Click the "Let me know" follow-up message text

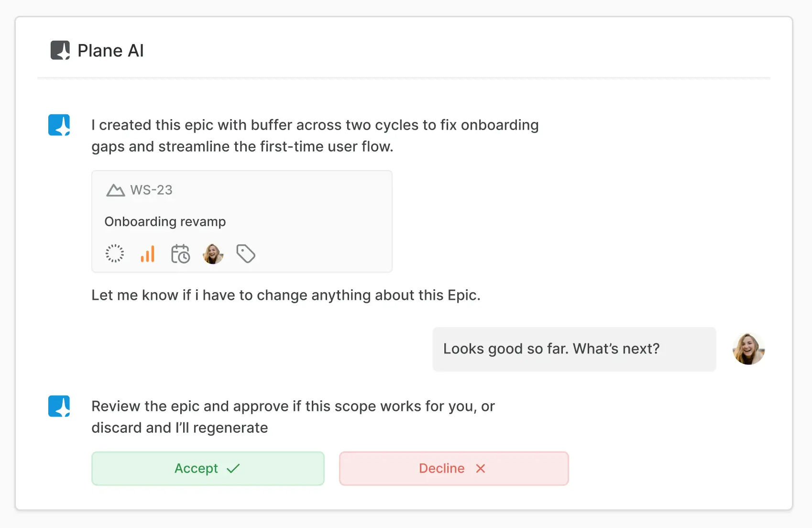285,296
